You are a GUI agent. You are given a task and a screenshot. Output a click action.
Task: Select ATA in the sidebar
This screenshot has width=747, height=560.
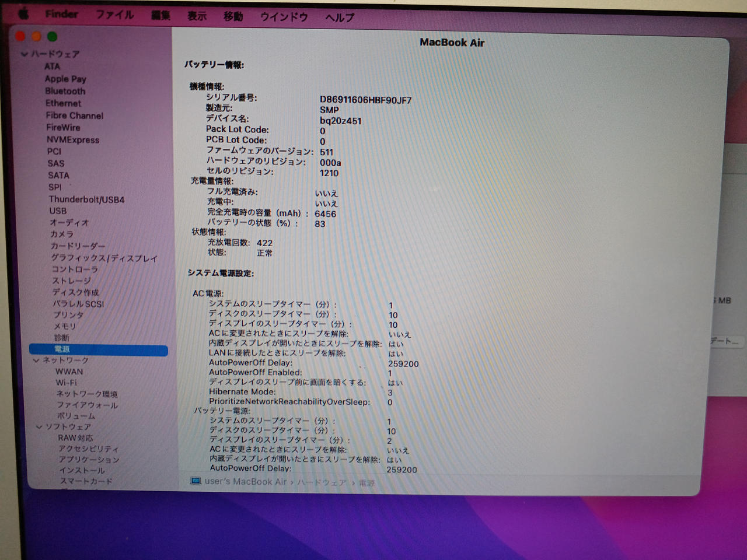(52, 66)
